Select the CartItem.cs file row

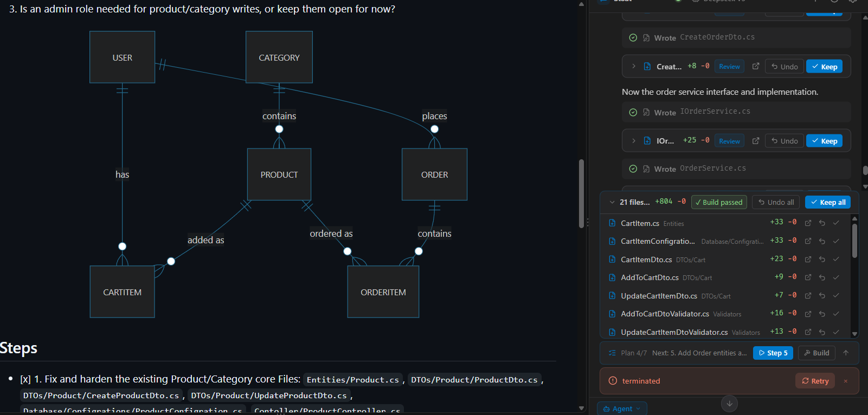(x=725, y=223)
